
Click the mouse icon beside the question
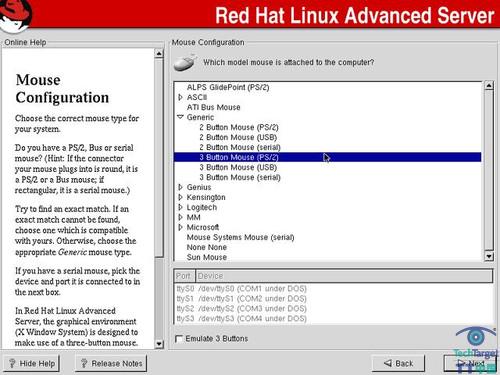(x=185, y=62)
